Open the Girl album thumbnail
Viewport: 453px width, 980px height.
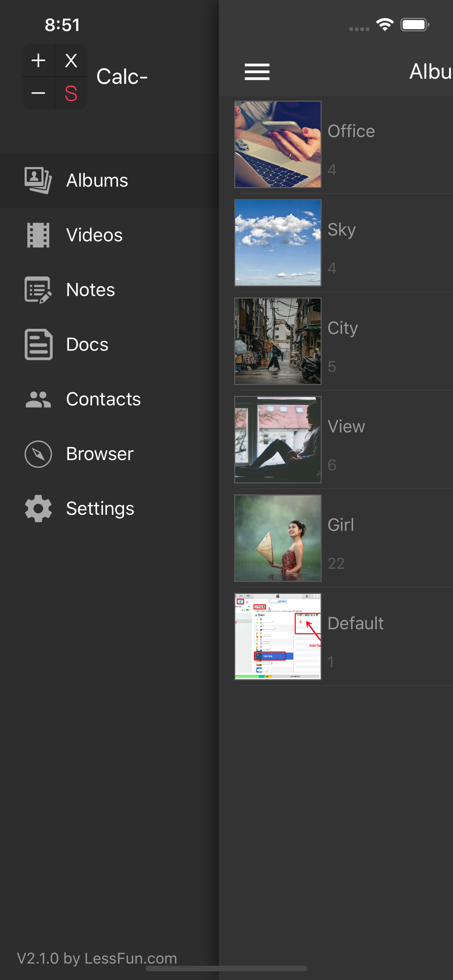click(x=278, y=538)
